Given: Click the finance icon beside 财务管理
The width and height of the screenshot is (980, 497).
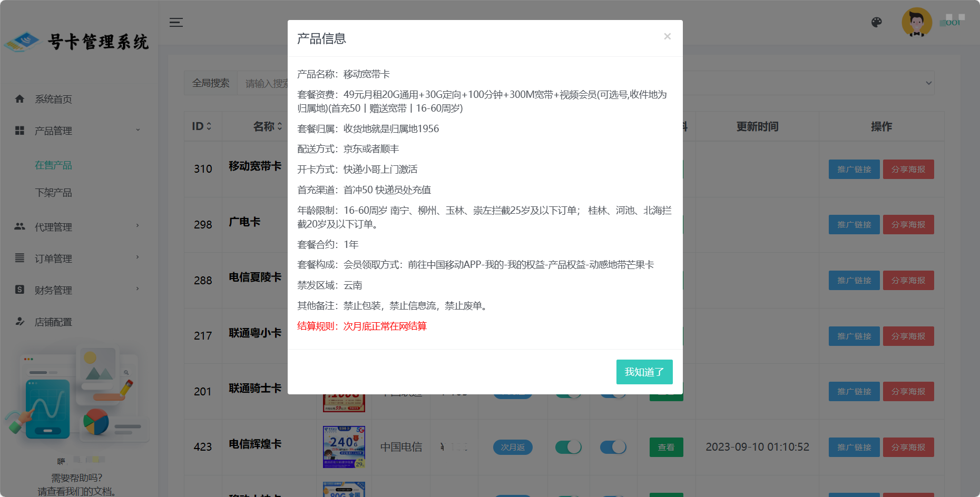Looking at the screenshot, I should click(19, 290).
